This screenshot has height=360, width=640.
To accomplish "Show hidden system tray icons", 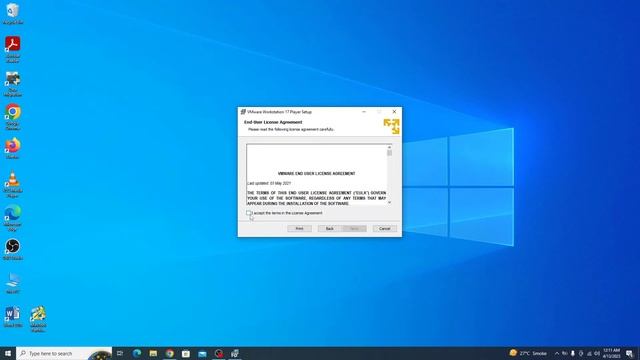I will tap(557, 353).
